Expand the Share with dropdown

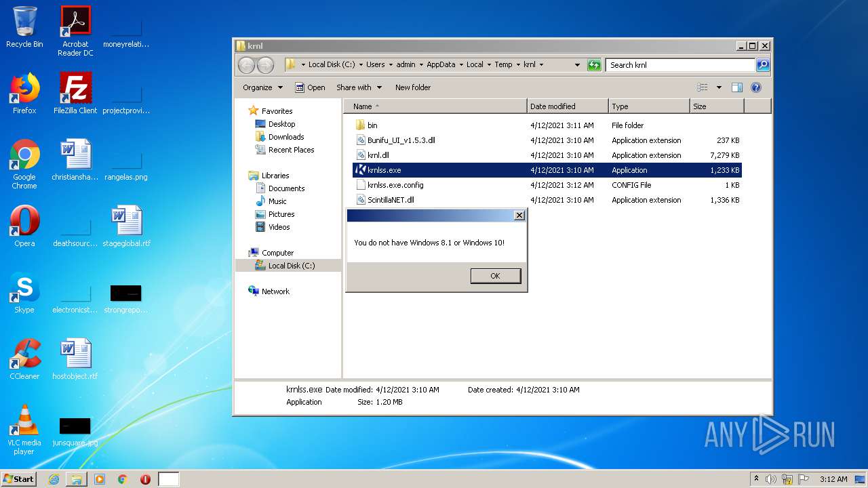pyautogui.click(x=359, y=87)
